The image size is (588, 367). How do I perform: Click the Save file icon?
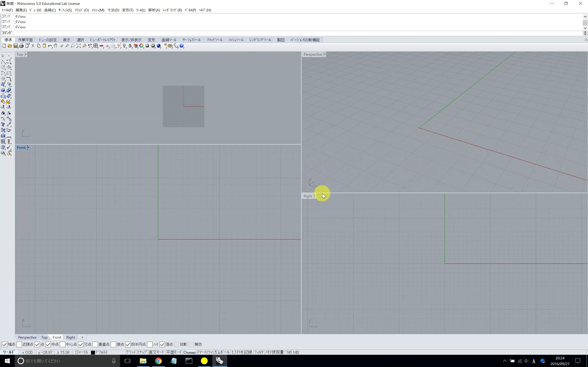point(16,46)
